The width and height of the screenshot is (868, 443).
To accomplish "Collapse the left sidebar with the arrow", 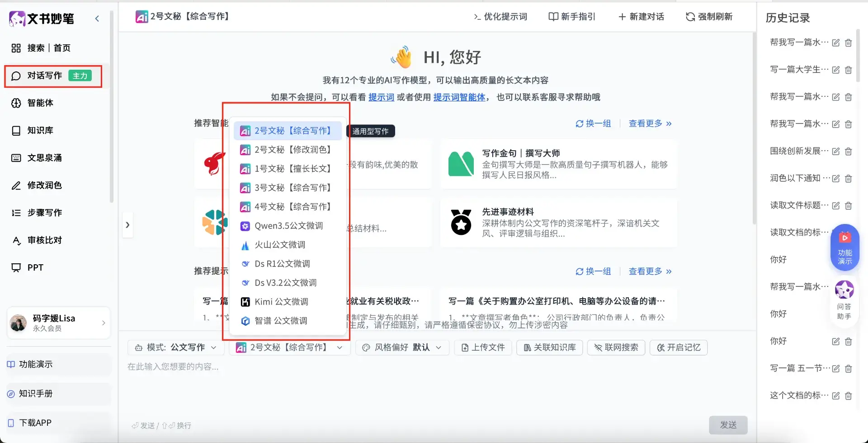I will (x=97, y=19).
